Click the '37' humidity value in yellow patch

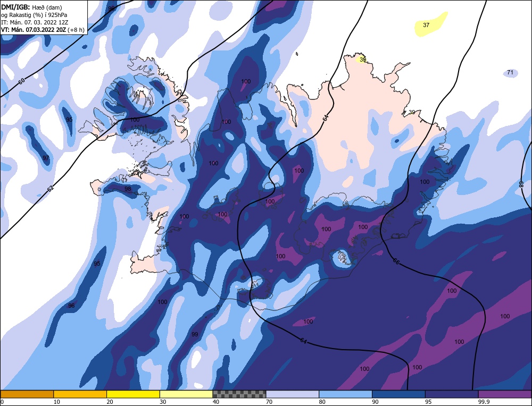click(x=426, y=25)
